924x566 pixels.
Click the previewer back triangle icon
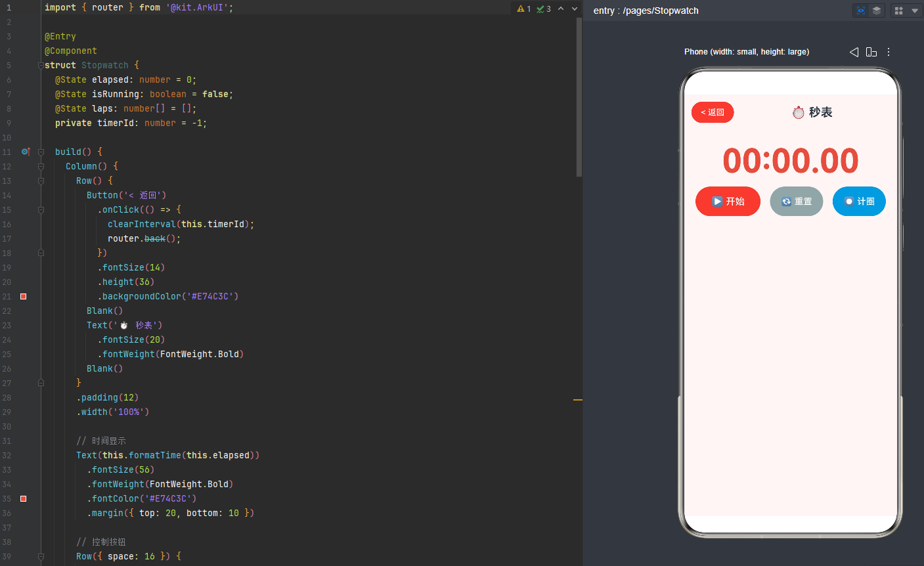854,52
